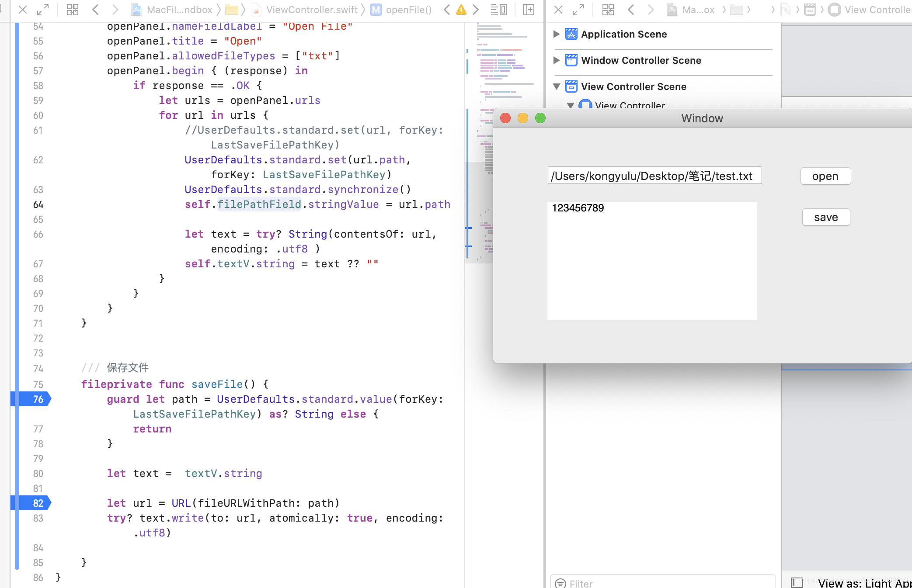Viewport: 912px width, 588px height.
Task: Go back in left editor history
Action: click(x=95, y=10)
